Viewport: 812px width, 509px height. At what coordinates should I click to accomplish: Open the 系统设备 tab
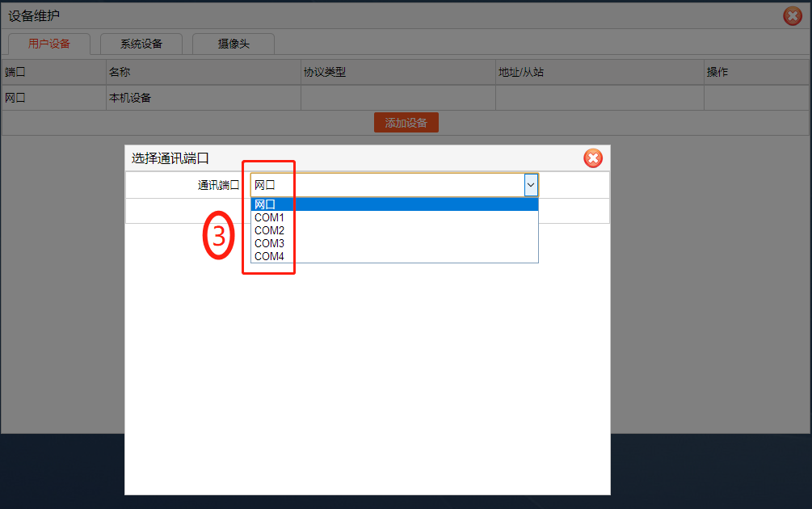click(141, 44)
